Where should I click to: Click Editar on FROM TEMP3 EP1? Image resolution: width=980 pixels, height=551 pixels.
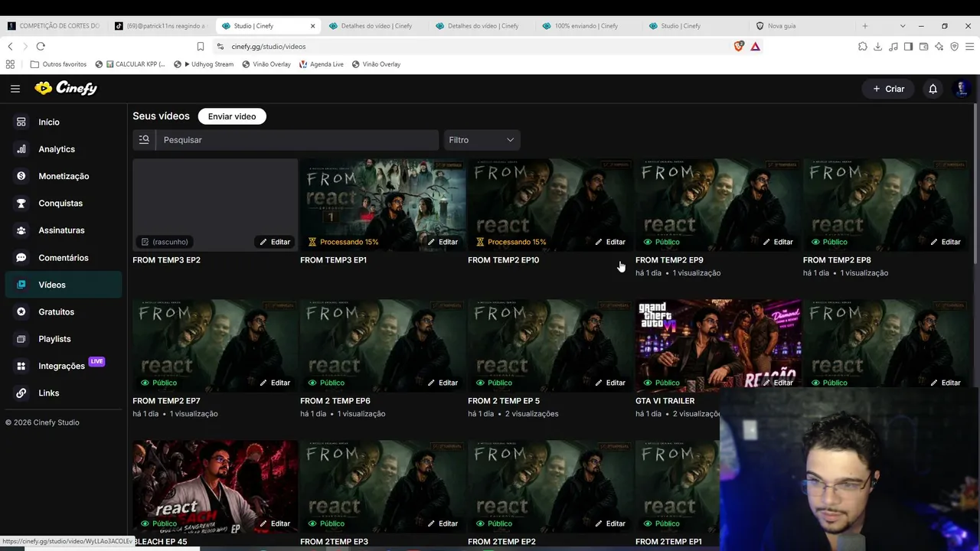point(442,242)
